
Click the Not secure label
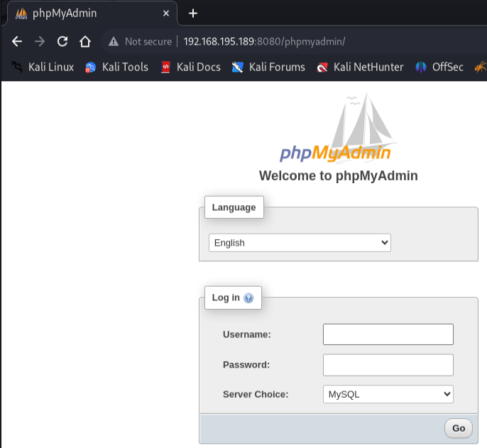tap(148, 41)
